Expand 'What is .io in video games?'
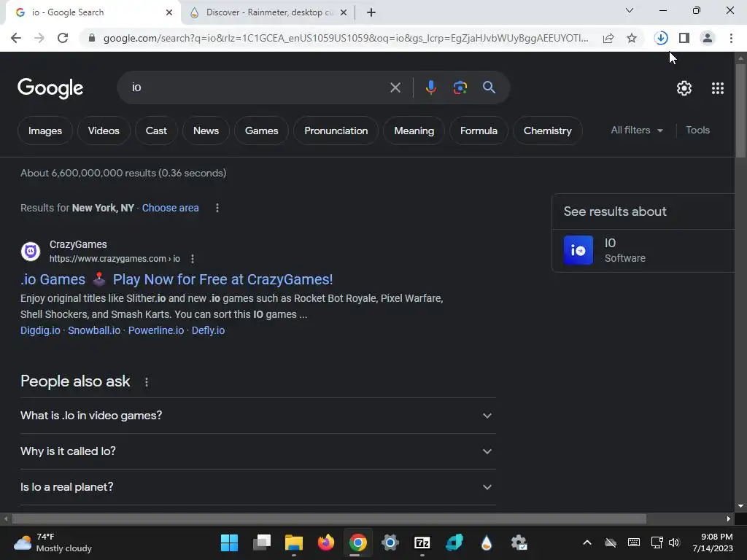The image size is (747, 560). (x=258, y=416)
